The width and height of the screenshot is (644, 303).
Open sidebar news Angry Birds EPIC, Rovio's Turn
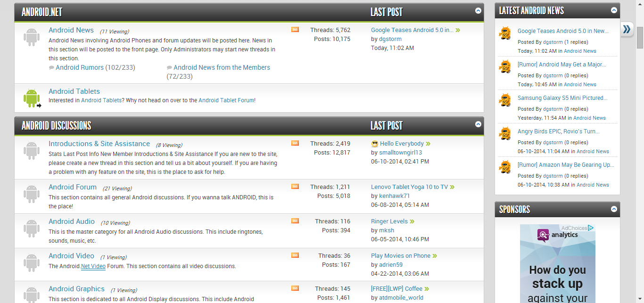559,131
